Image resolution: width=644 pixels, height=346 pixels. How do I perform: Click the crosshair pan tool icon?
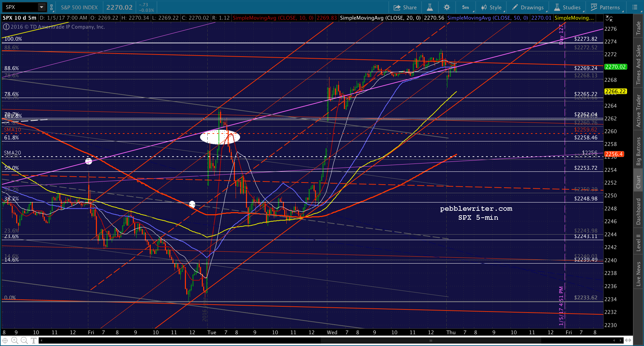[5, 340]
